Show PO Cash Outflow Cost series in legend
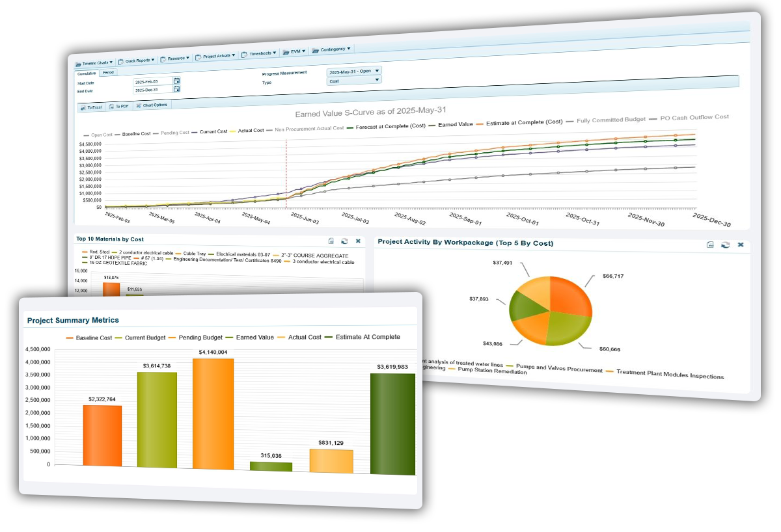The height and width of the screenshot is (532, 781). pyautogui.click(x=694, y=118)
